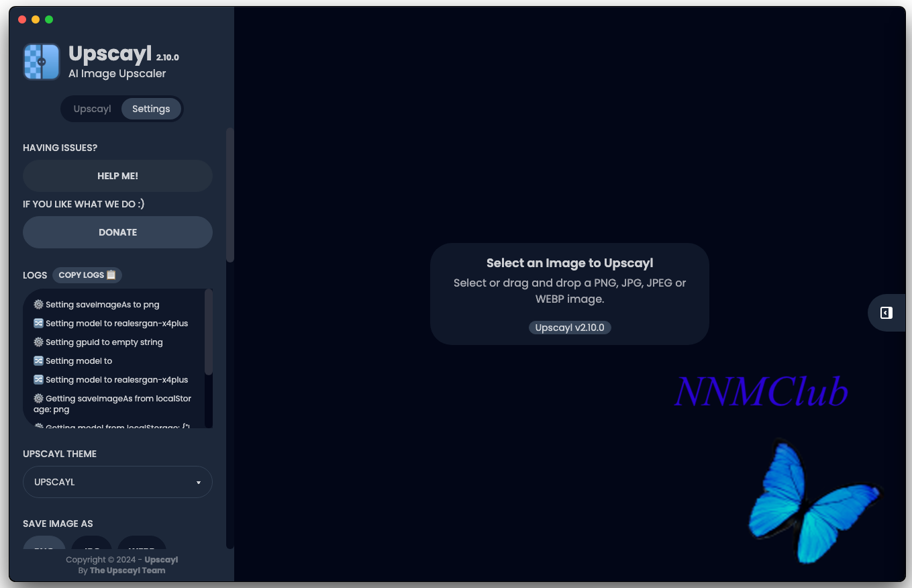Screen dimensions: 912x588
Task: Open the Upscayl Theme dropdown
Action: (x=117, y=482)
